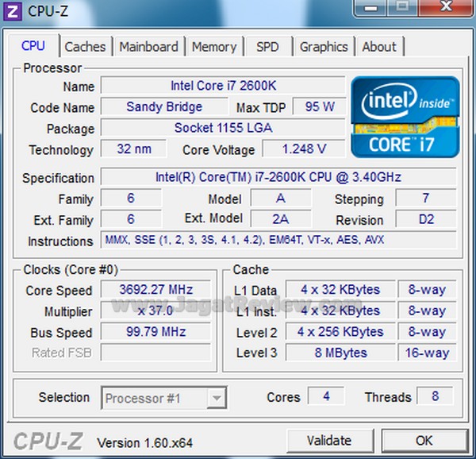Click the Validate button
This screenshot has height=459, width=476.
click(x=330, y=441)
